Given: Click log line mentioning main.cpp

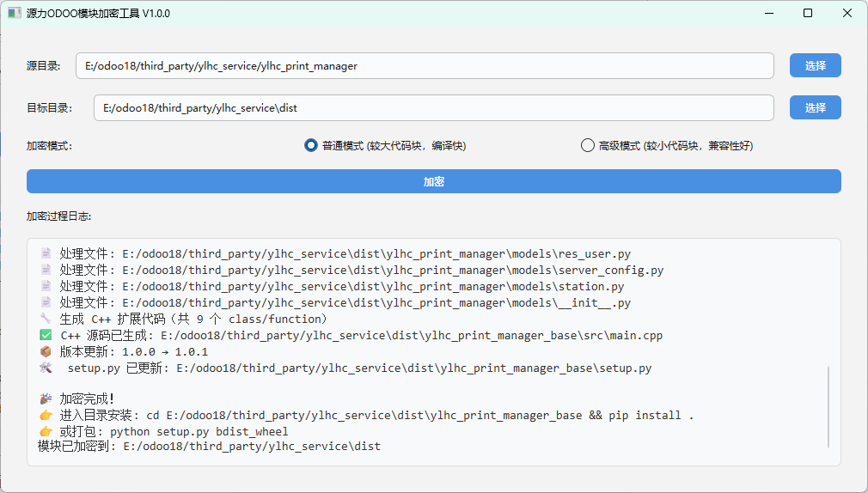Looking at the screenshot, I should click(x=362, y=335).
